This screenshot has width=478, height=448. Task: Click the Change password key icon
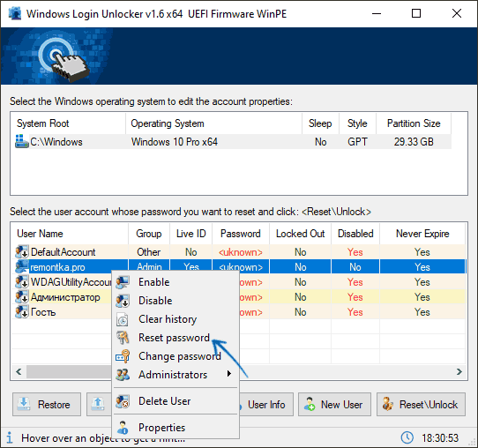[x=123, y=356]
